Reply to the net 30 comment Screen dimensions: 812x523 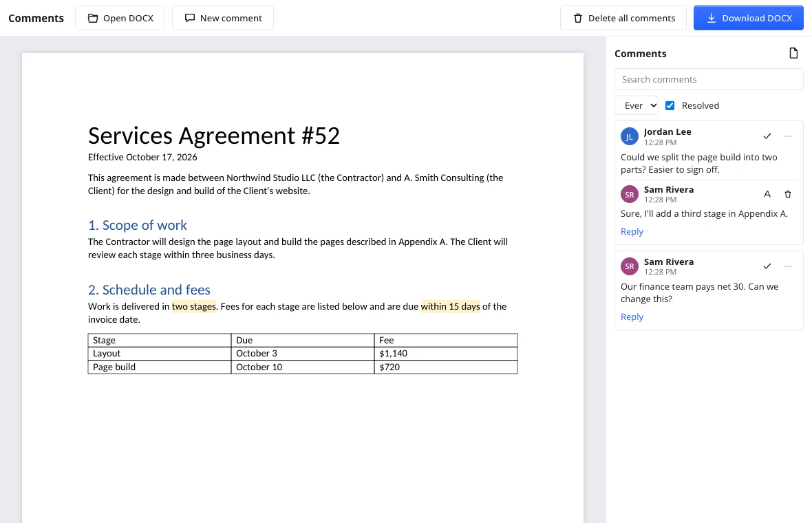tap(632, 317)
